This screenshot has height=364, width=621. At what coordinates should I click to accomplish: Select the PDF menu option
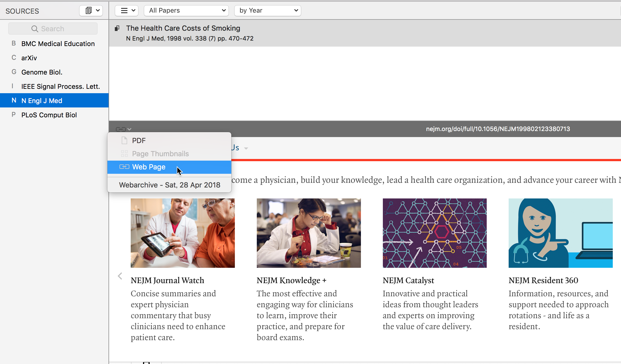point(139,141)
